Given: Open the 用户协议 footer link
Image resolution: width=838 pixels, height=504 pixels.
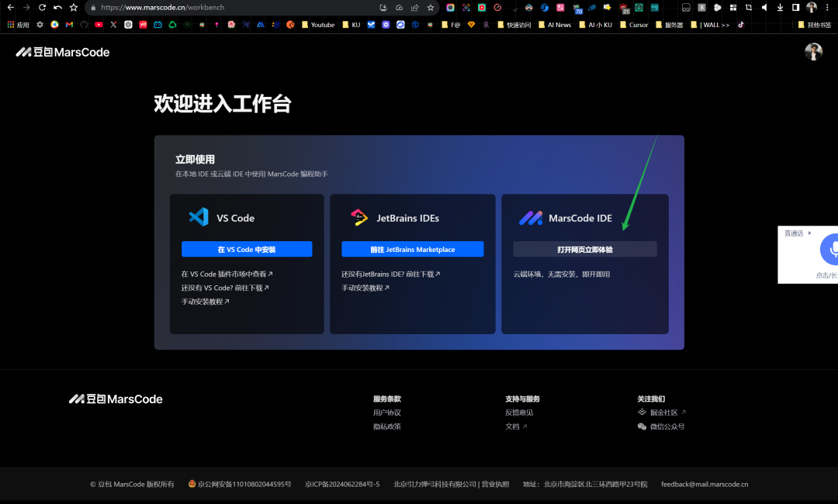Looking at the screenshot, I should 387,413.
